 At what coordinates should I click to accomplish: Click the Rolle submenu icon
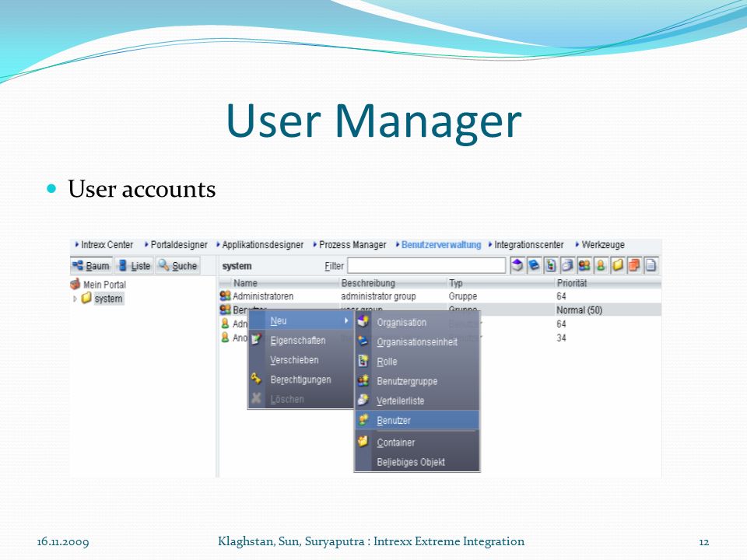tap(363, 361)
